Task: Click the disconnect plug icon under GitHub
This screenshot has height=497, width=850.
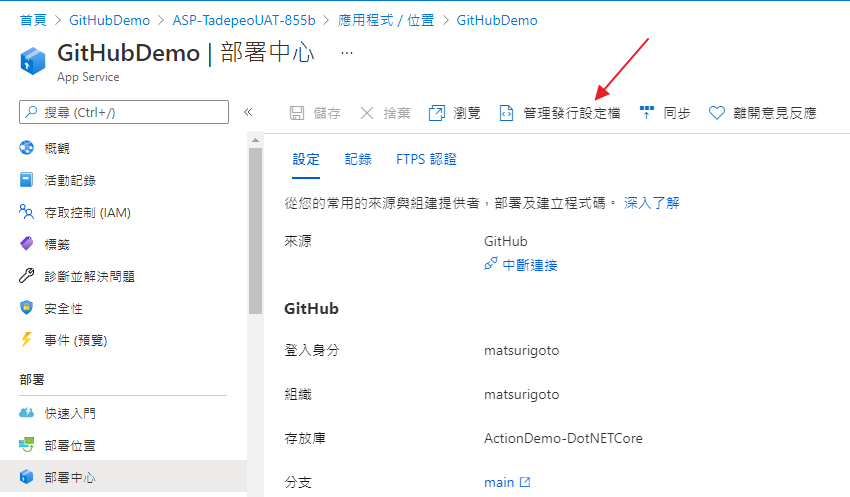Action: point(491,264)
